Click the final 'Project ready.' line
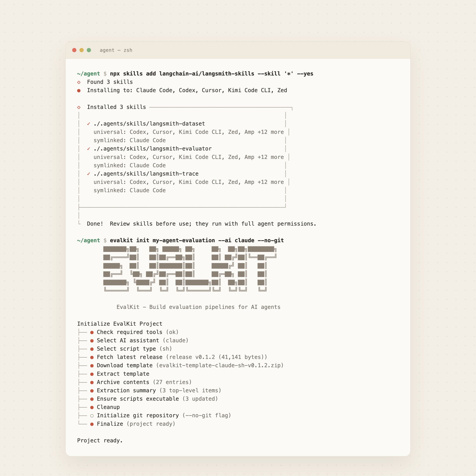 click(x=100, y=441)
